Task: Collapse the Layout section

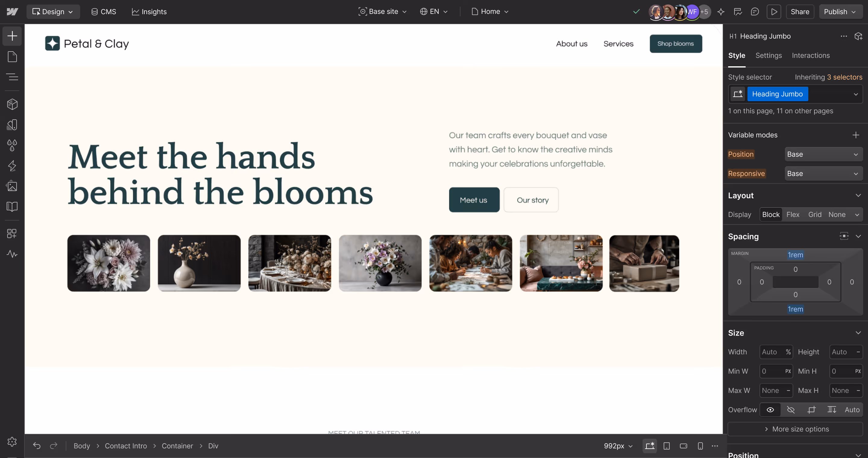Action: [858, 196]
